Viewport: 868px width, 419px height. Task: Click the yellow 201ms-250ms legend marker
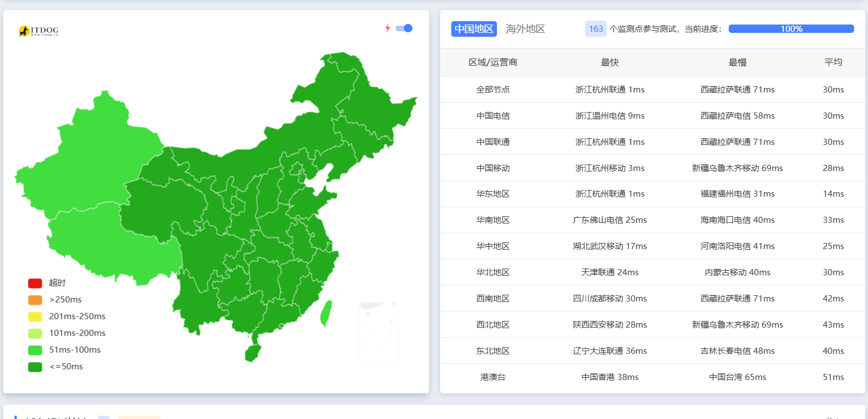click(35, 316)
